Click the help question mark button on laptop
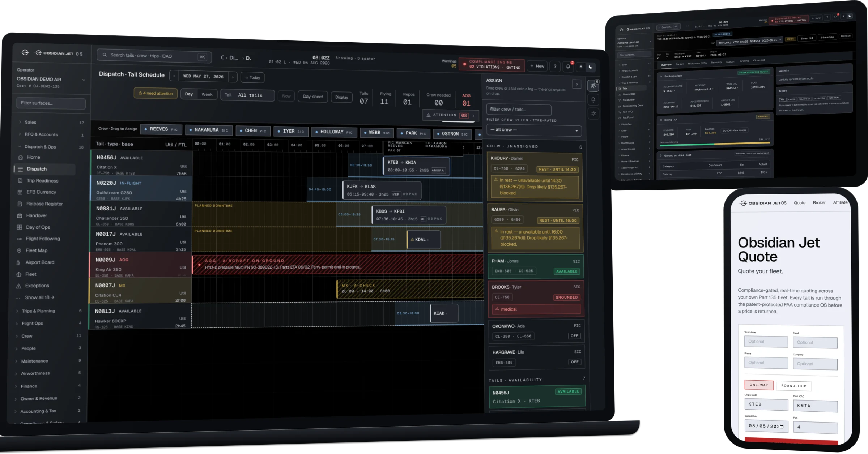The width and height of the screenshot is (868, 454). pos(555,66)
